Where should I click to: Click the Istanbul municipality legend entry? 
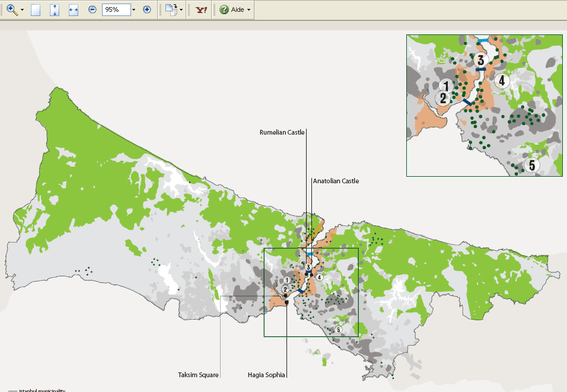pyautogui.click(x=42, y=390)
